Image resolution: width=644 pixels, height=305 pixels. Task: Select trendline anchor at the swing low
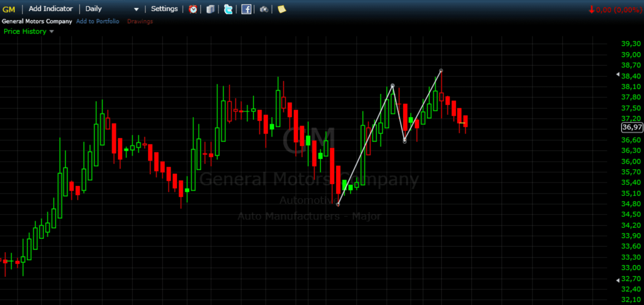pyautogui.click(x=338, y=204)
